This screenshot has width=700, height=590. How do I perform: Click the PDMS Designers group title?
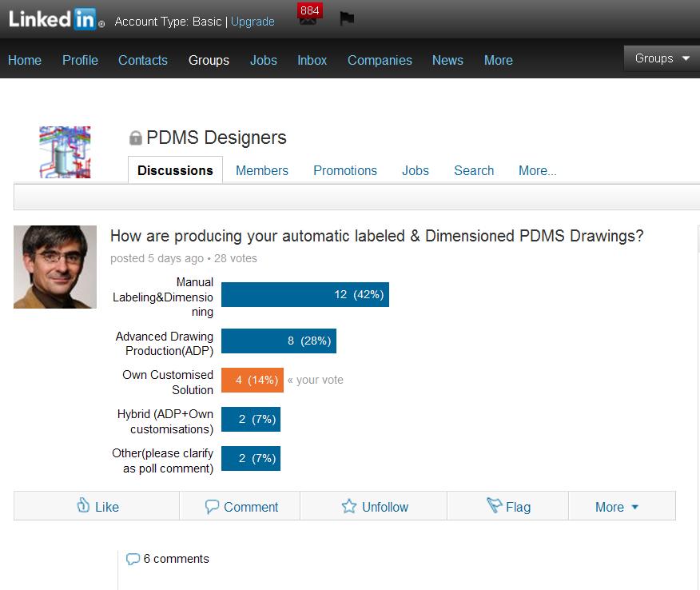pyautogui.click(x=216, y=138)
